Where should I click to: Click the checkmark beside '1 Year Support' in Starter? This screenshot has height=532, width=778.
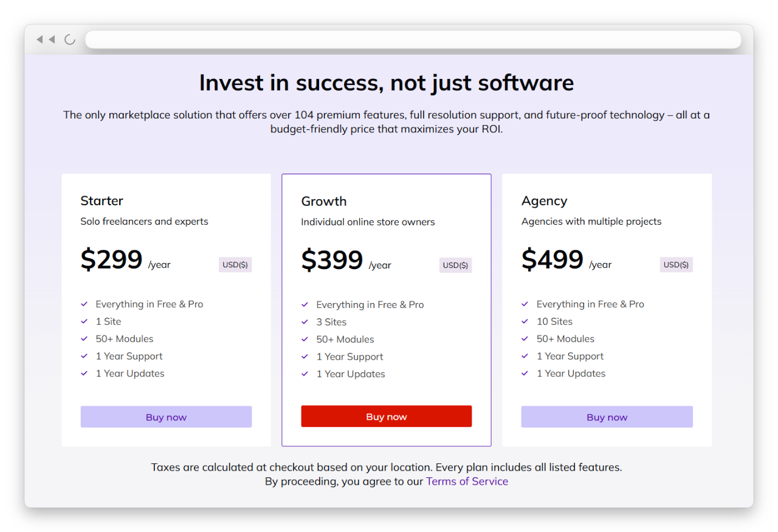[84, 356]
